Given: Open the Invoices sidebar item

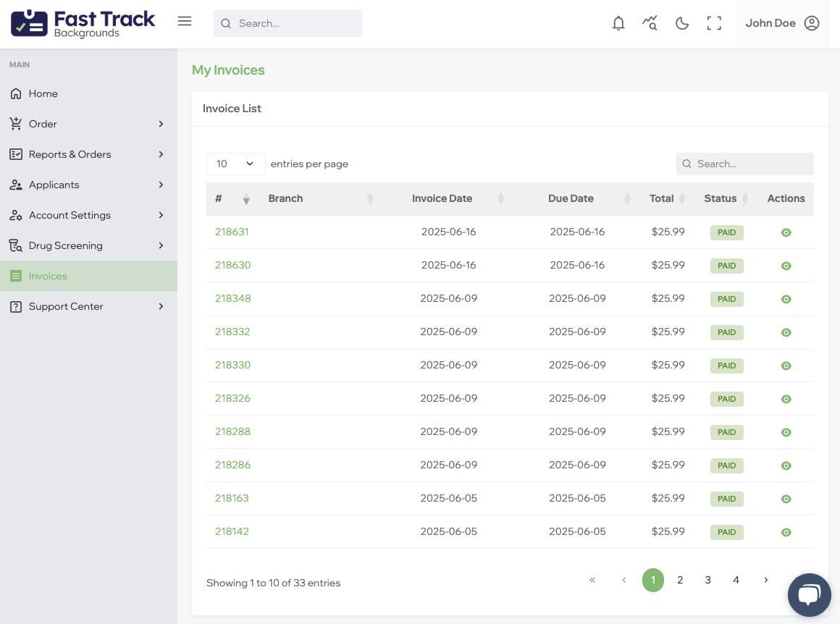Looking at the screenshot, I should (x=48, y=276).
